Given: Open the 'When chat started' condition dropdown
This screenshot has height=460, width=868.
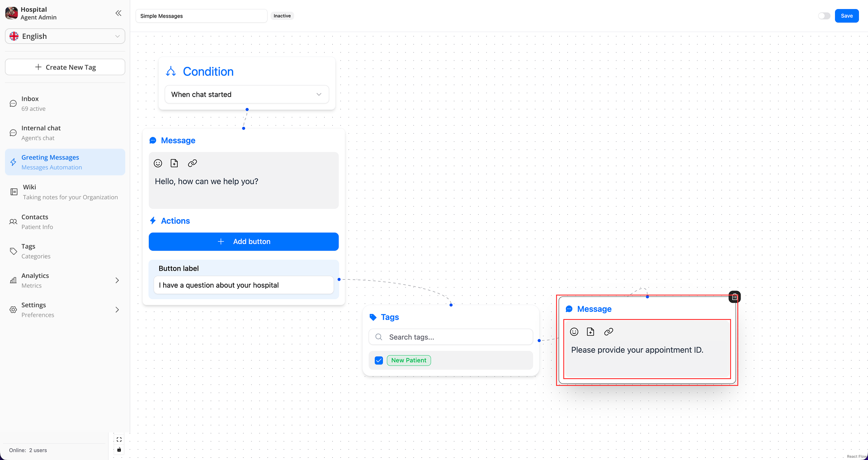Looking at the screenshot, I should tap(246, 94).
